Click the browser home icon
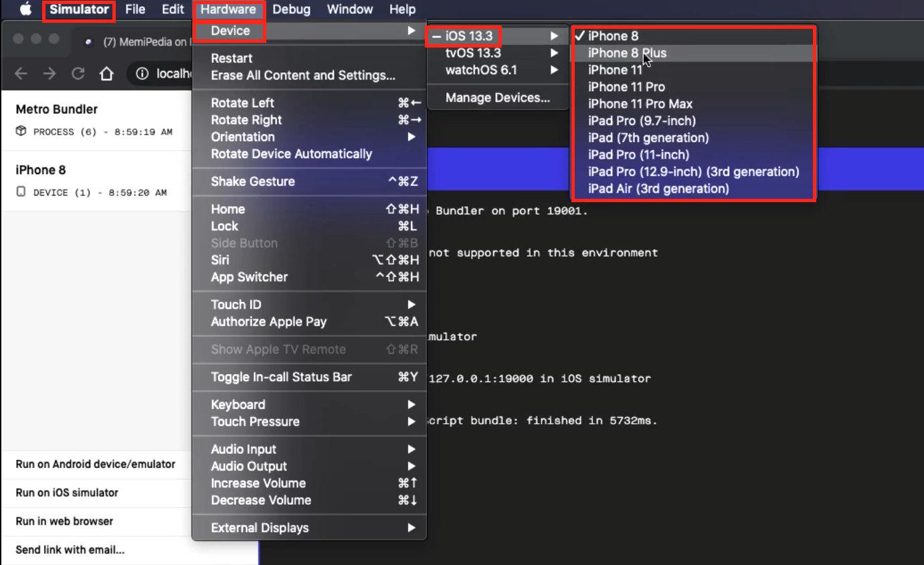Screen dimensions: 924x565 pyautogui.click(x=106, y=74)
